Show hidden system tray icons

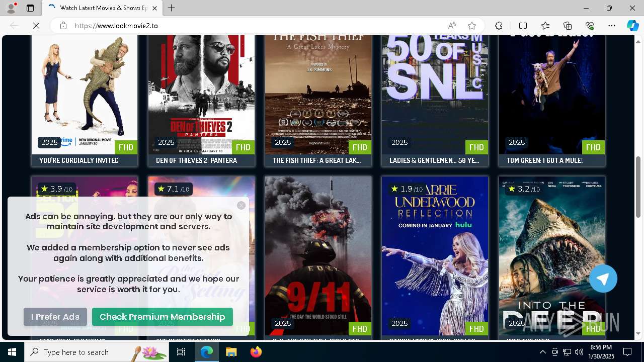tap(542, 352)
